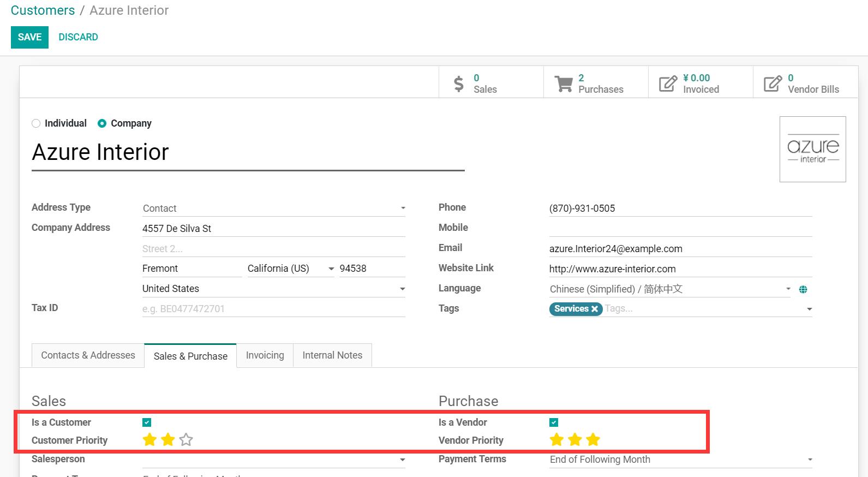Click the globe translate icon next to Language
This screenshot has width=868, height=477.
(803, 289)
